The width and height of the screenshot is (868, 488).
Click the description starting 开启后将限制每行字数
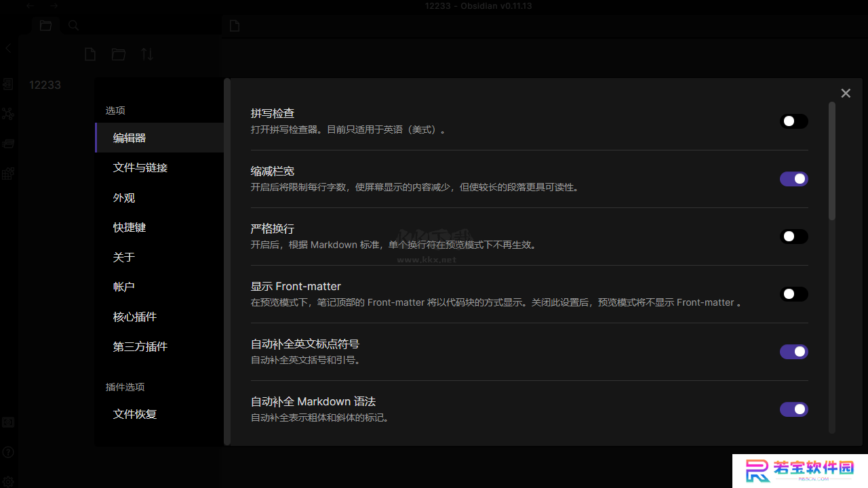(x=416, y=187)
